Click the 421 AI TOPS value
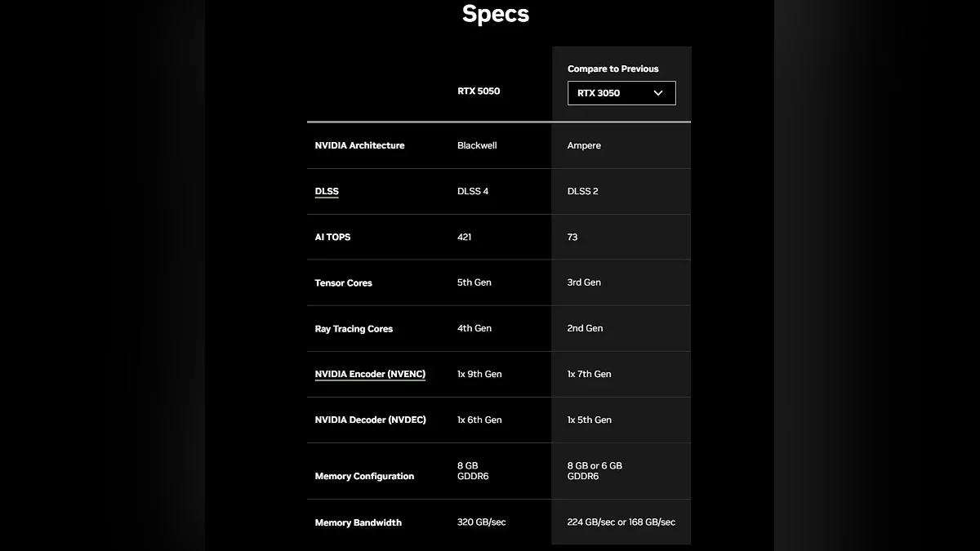 pos(464,237)
